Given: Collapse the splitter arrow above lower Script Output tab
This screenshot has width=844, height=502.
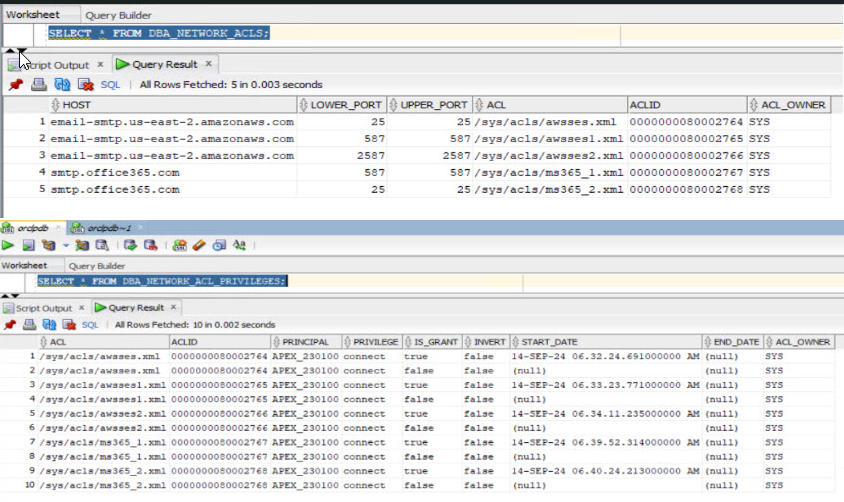Looking at the screenshot, I should (6, 295).
